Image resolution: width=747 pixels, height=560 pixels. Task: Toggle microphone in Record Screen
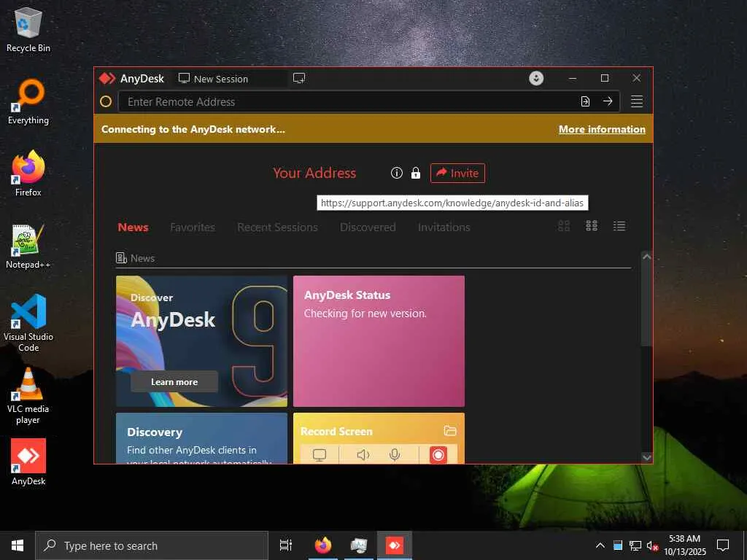(x=395, y=455)
